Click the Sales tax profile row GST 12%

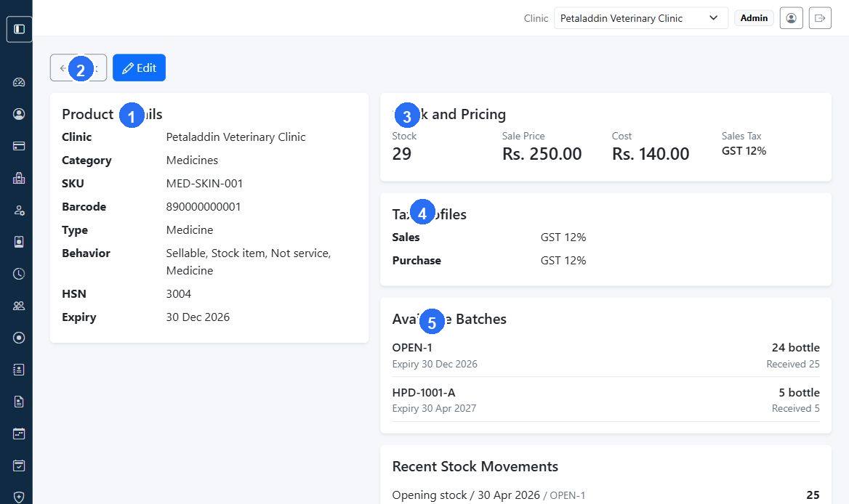coord(563,237)
